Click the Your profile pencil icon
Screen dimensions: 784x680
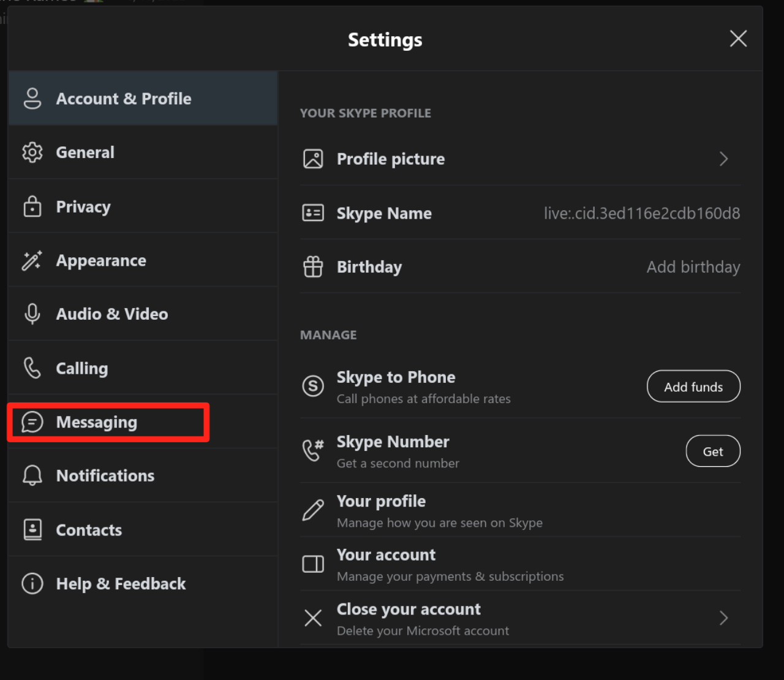coord(313,510)
